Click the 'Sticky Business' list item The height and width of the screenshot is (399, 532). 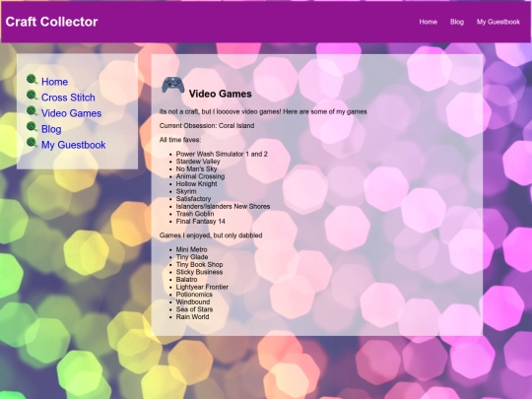[x=199, y=272]
